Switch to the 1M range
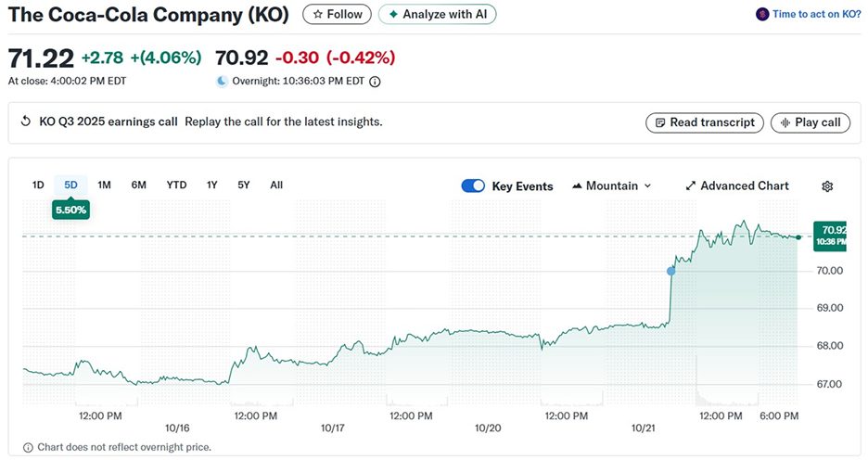This screenshot has width=868, height=460. pyautogui.click(x=104, y=185)
